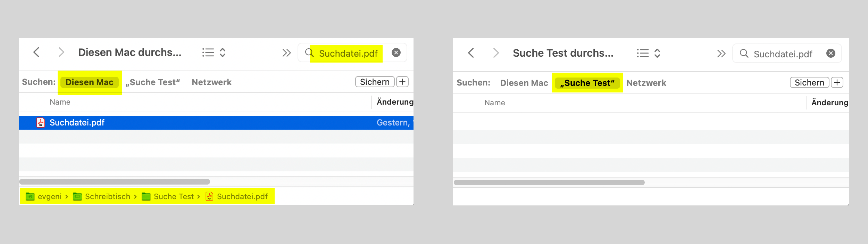Select the "Diesen Mac" scope in left window
Screen dimensions: 868x244
[x=89, y=82]
